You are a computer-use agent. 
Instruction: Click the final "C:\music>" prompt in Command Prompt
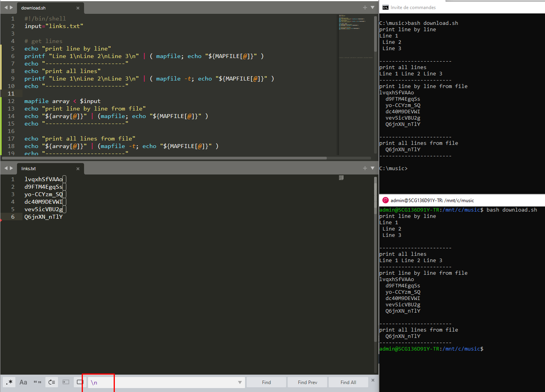coord(393,169)
